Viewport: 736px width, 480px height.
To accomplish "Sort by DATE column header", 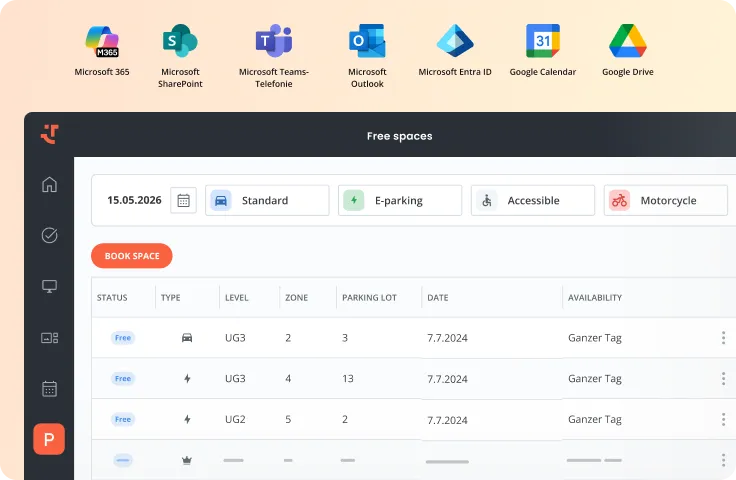I will 437,297.
